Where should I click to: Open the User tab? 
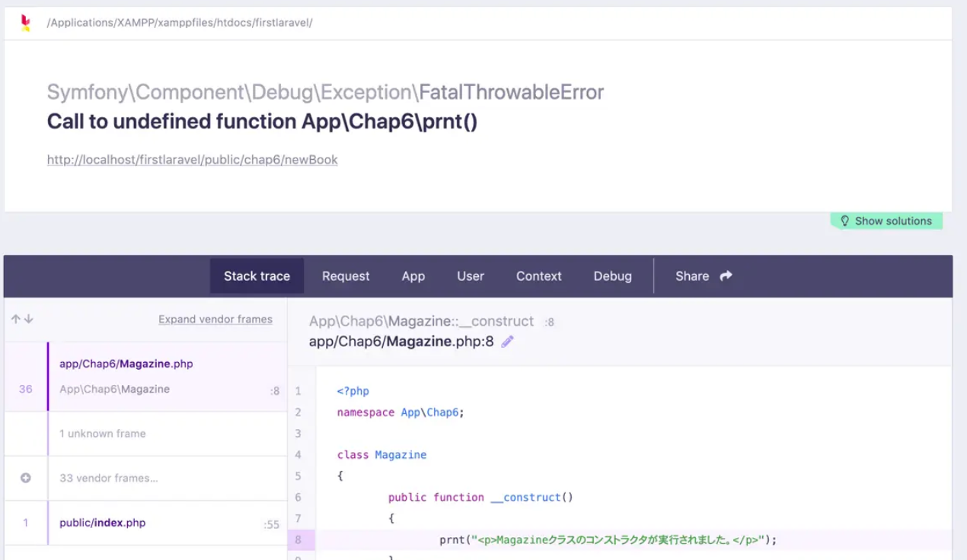pos(471,275)
